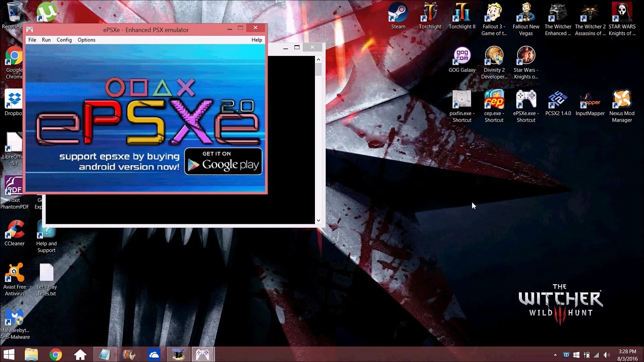
Task: Click the volume speaker tray icon
Action: coord(607,355)
